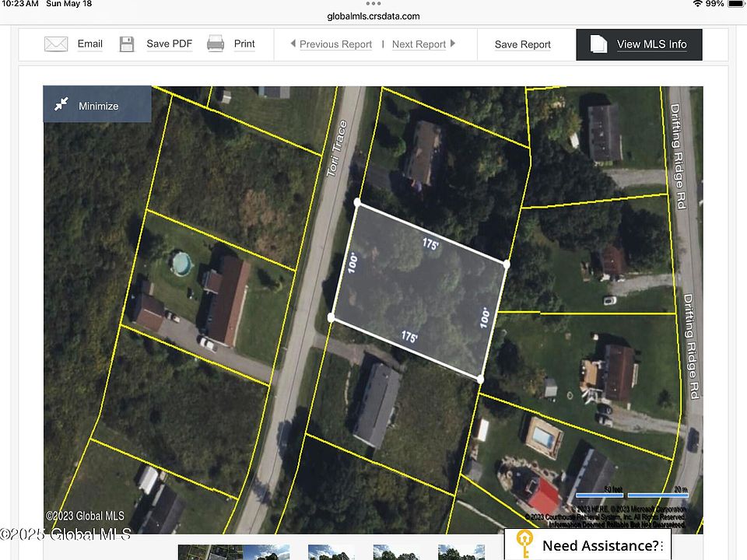Click the Email envelope icon

(56, 44)
